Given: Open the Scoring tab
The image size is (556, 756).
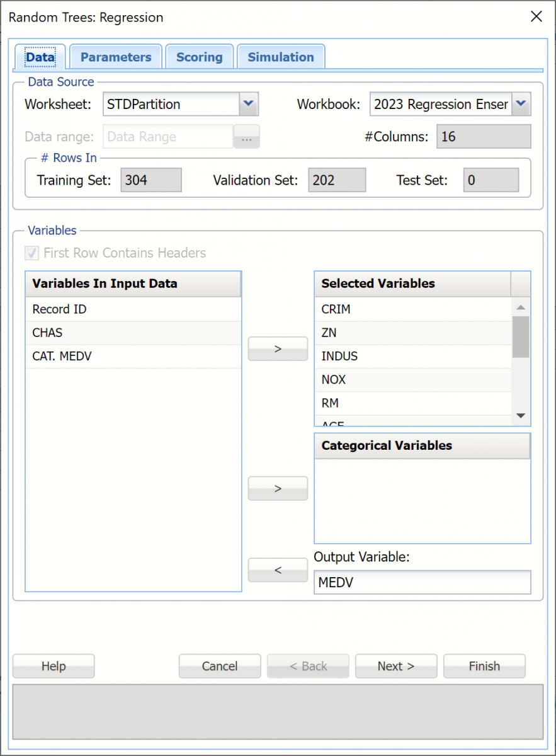Looking at the screenshot, I should (199, 57).
